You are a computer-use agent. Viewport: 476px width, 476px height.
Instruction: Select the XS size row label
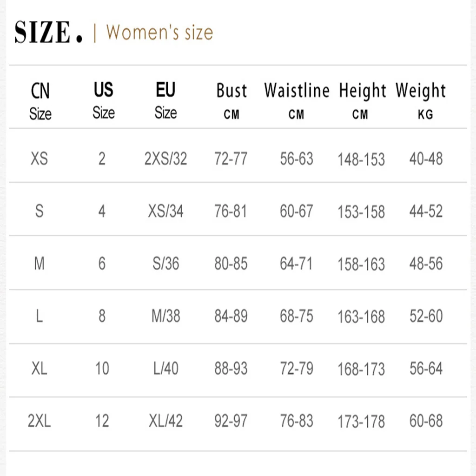coord(39,159)
